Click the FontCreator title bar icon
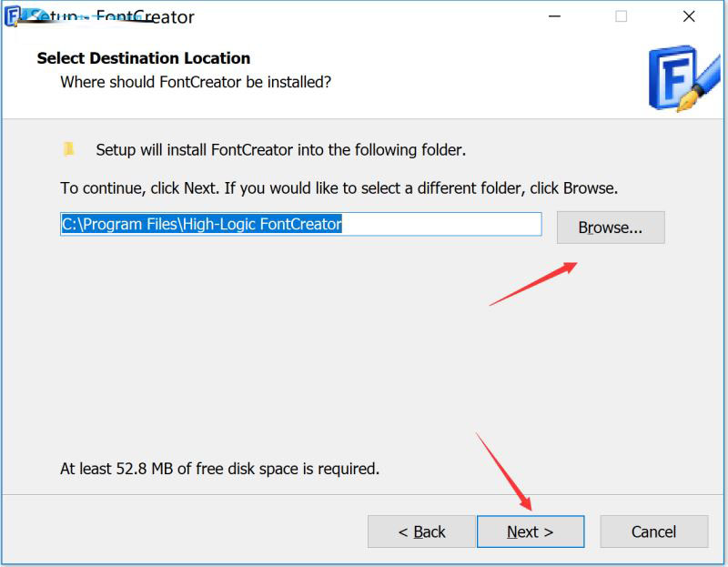The height and width of the screenshot is (567, 728). [13, 15]
